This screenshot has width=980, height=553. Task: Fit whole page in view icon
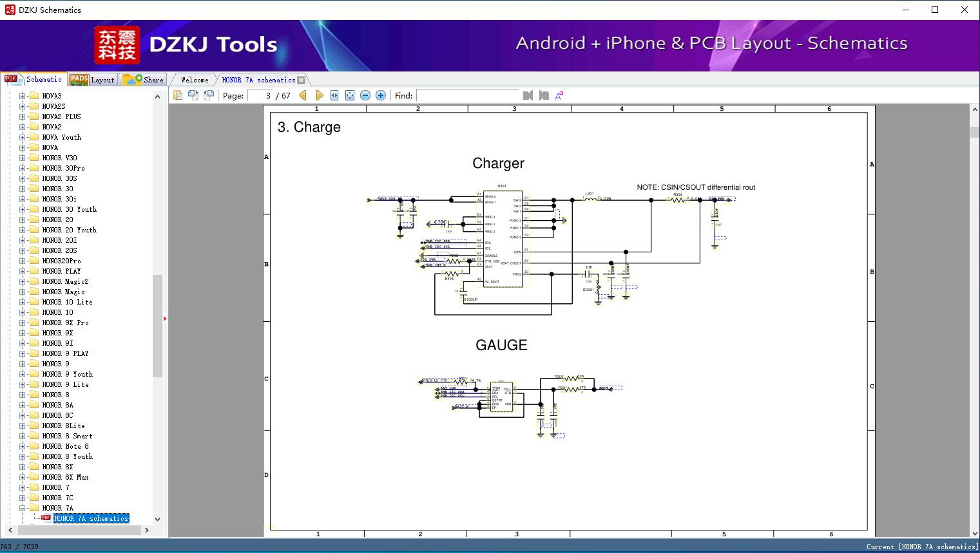coord(350,95)
